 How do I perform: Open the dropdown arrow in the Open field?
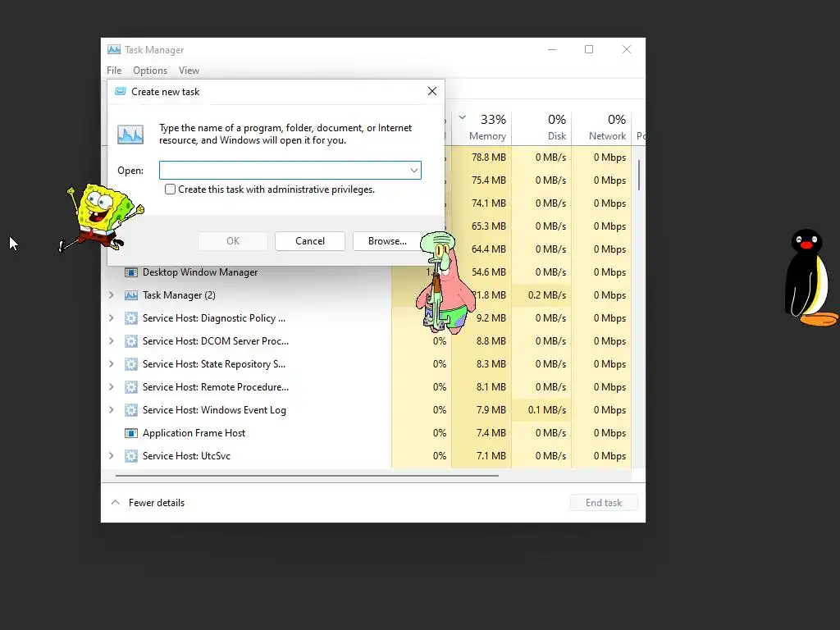click(x=413, y=171)
